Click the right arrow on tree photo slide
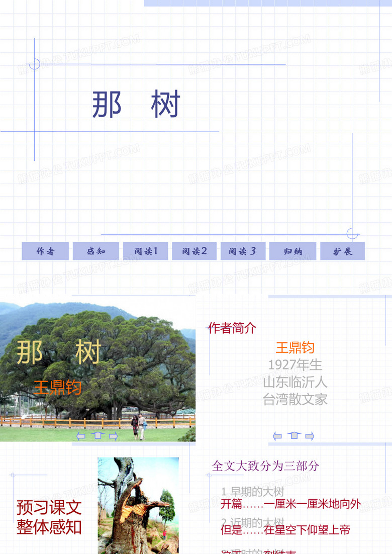The width and height of the screenshot is (392, 554). (x=114, y=436)
